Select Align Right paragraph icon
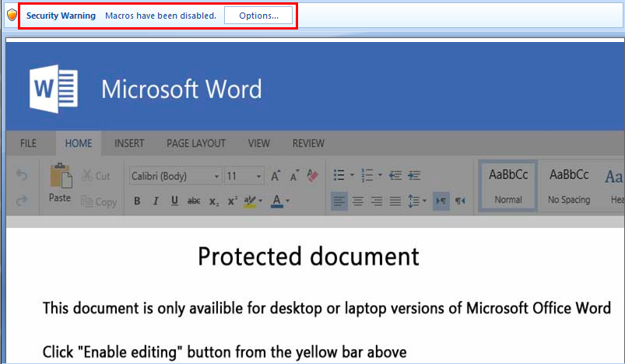The image size is (625, 364). click(377, 201)
